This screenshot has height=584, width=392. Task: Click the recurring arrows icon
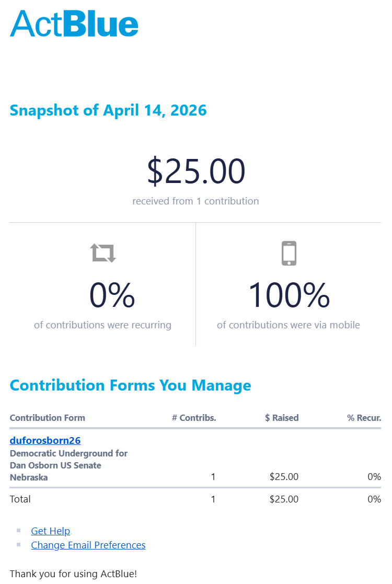tap(103, 253)
